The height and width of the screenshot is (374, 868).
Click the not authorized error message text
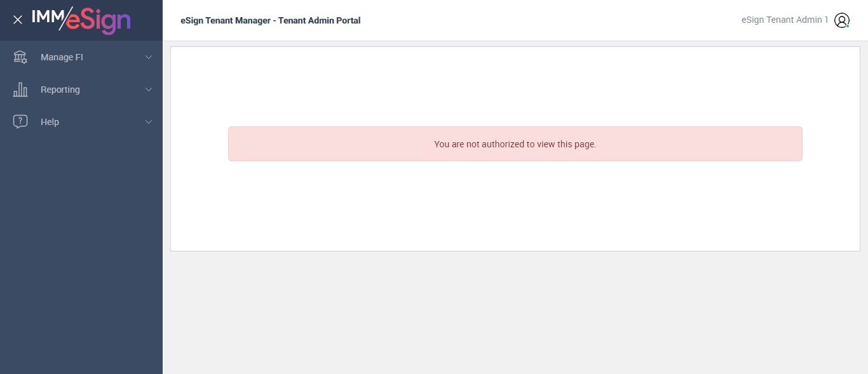[515, 144]
